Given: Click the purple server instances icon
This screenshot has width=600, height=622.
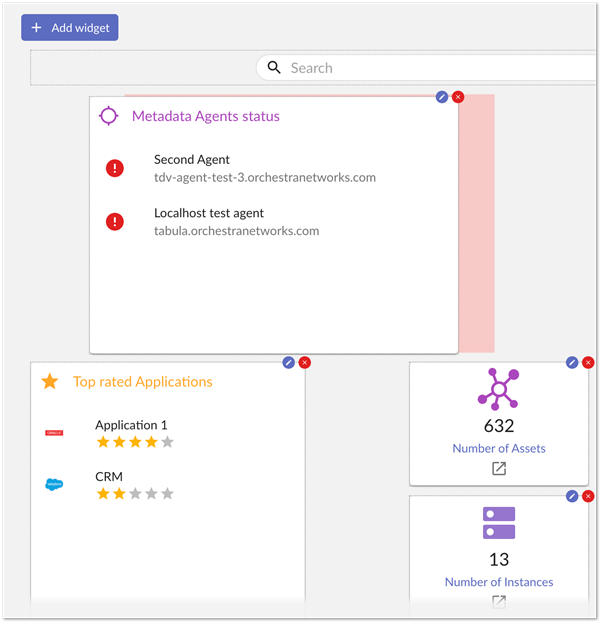Looking at the screenshot, I should [x=499, y=523].
